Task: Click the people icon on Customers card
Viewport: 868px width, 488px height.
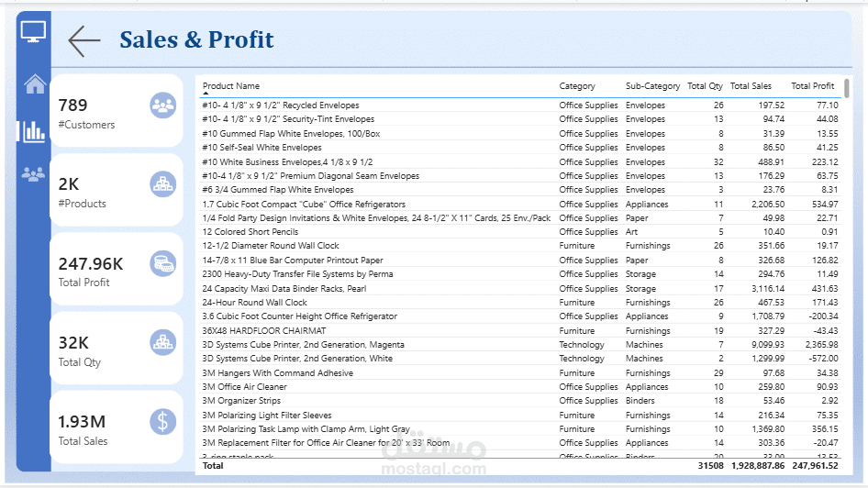Action: click(162, 105)
